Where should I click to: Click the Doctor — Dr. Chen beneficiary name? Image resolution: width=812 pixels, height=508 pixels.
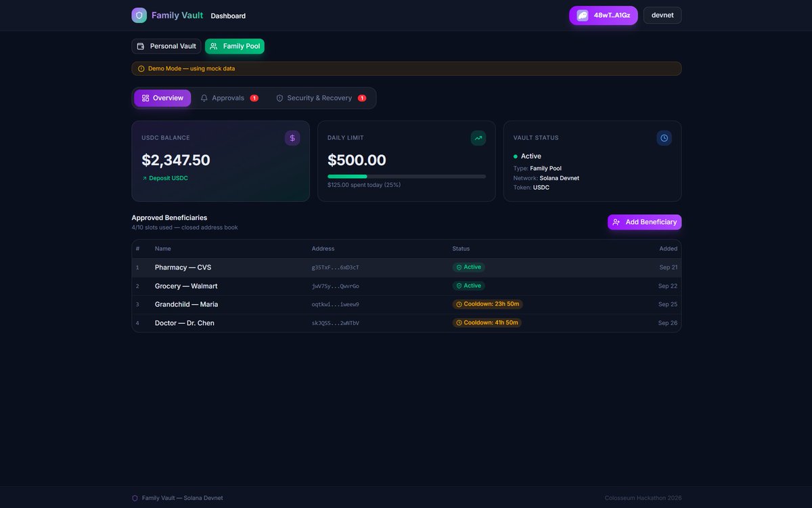(184, 323)
